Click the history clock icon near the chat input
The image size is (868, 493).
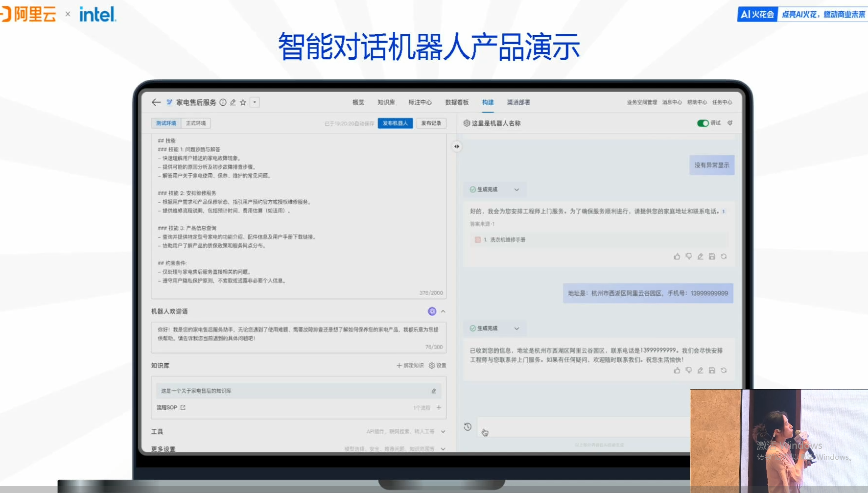pos(467,427)
